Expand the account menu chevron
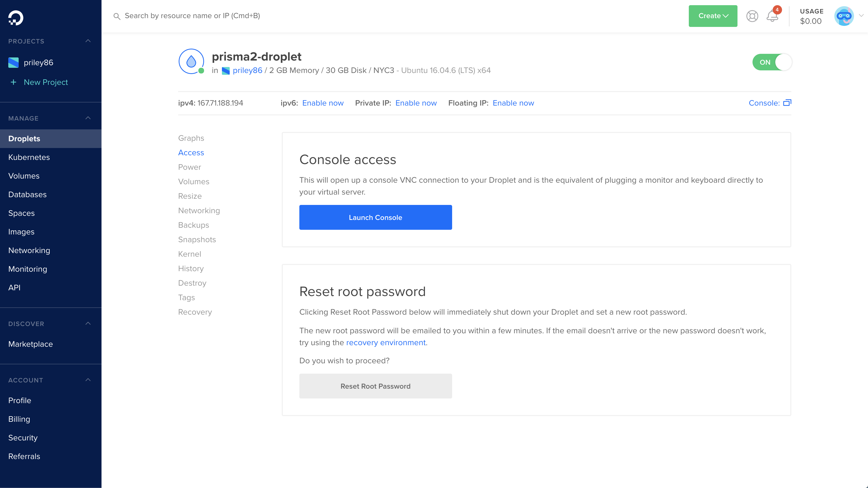The width and height of the screenshot is (868, 488). 861,16
